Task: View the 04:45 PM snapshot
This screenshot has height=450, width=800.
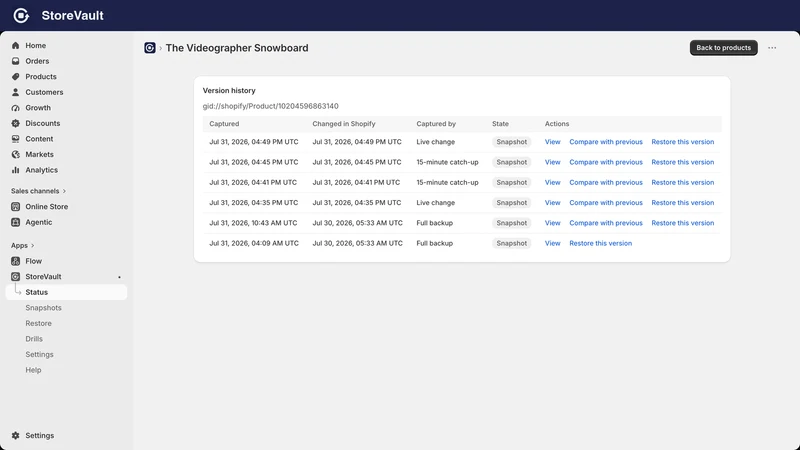Action: tap(553, 162)
